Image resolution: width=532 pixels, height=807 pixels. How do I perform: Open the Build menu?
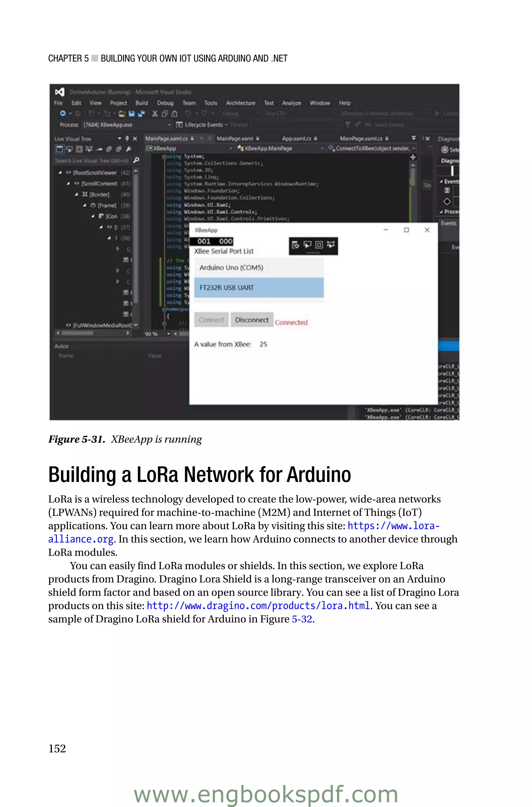pyautogui.click(x=142, y=103)
